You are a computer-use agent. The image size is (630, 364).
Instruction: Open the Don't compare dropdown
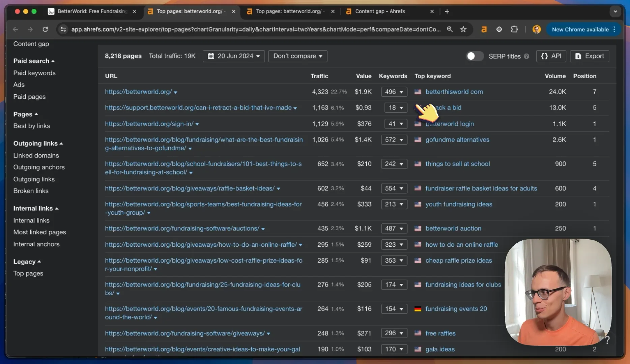pos(298,56)
